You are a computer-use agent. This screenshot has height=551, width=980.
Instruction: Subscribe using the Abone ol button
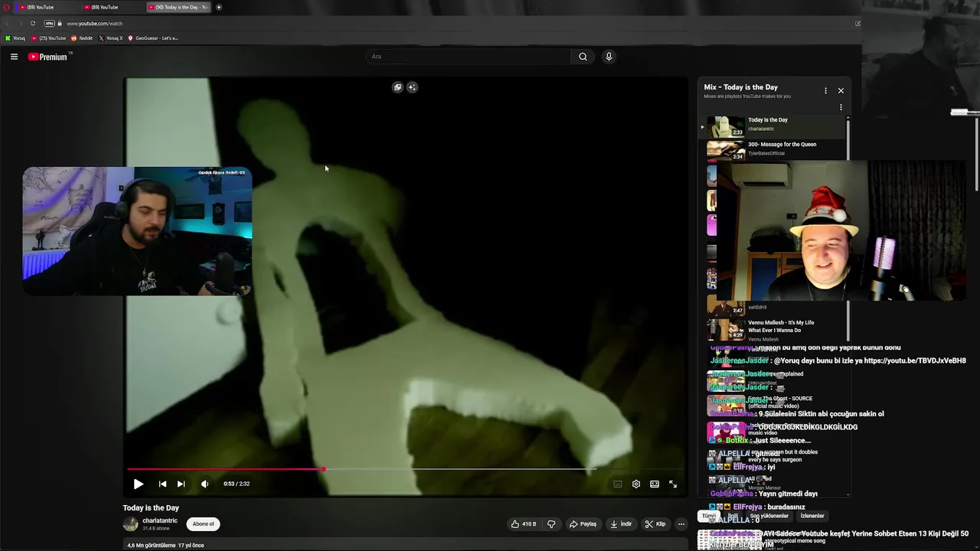(204, 524)
